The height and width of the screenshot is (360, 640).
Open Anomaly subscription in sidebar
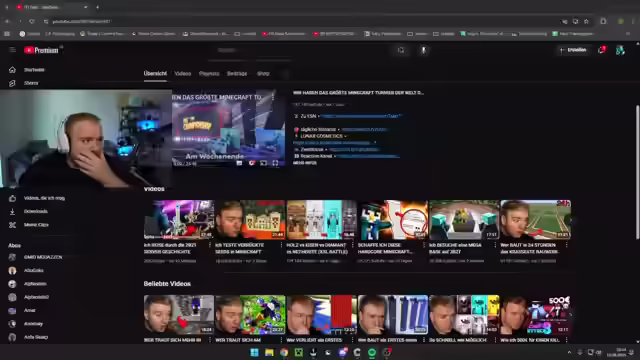pos(33,324)
